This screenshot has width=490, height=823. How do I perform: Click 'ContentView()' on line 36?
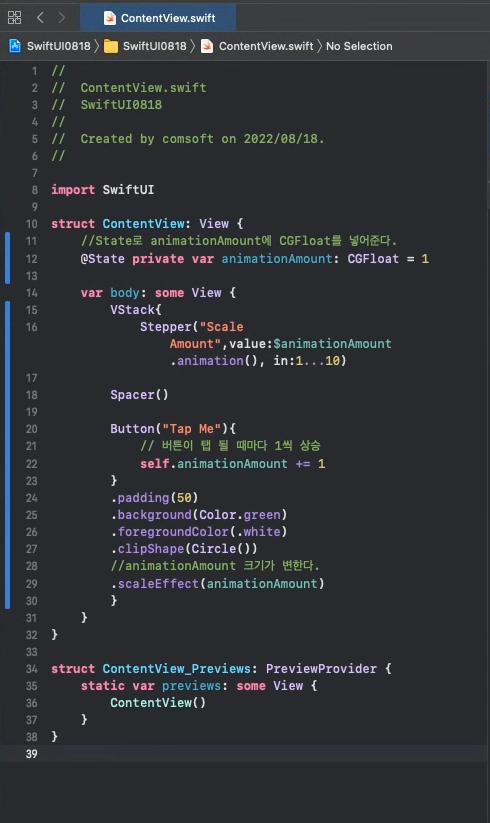[x=158, y=703]
